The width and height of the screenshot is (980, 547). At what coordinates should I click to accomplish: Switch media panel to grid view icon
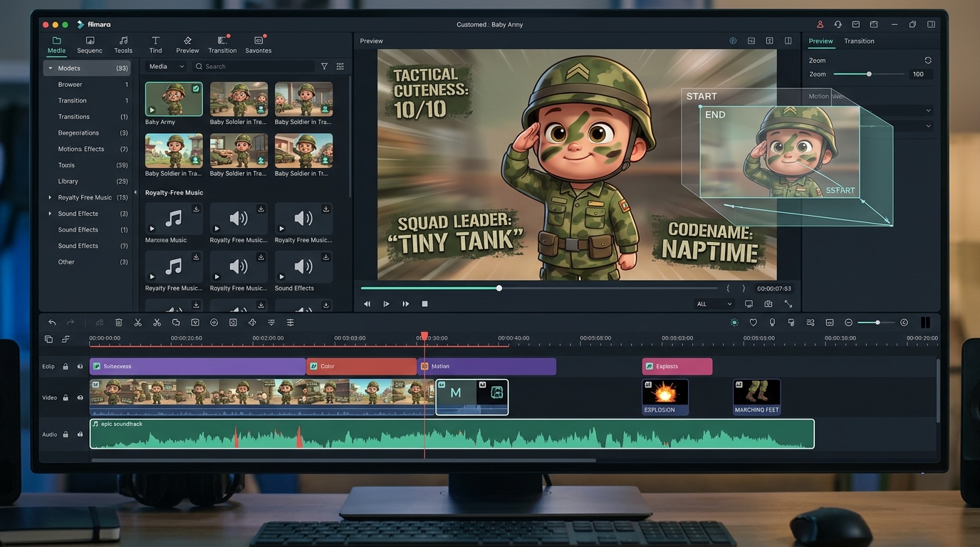tap(340, 66)
